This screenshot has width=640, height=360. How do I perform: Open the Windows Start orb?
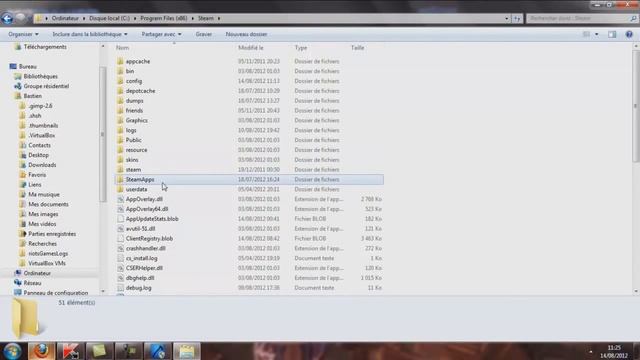tap(12, 351)
